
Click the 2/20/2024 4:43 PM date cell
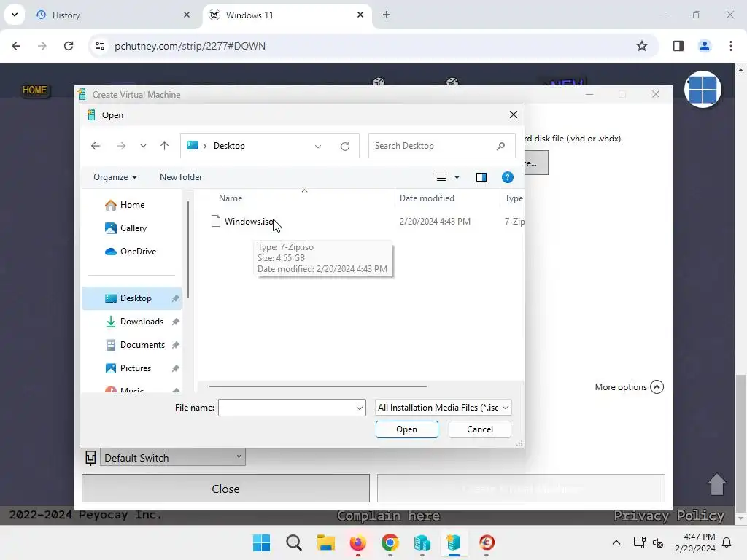click(x=435, y=222)
